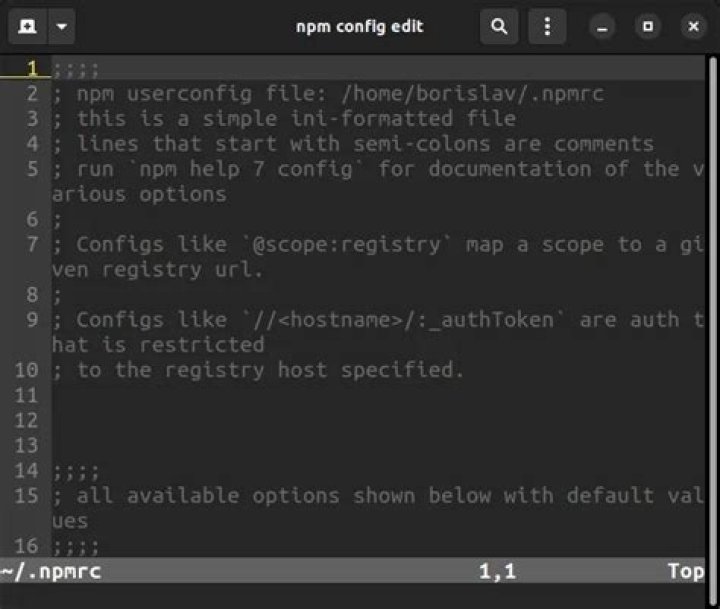Click the 'Top' scroll position indicator
Viewport: 720px width, 609px height.
tap(686, 571)
